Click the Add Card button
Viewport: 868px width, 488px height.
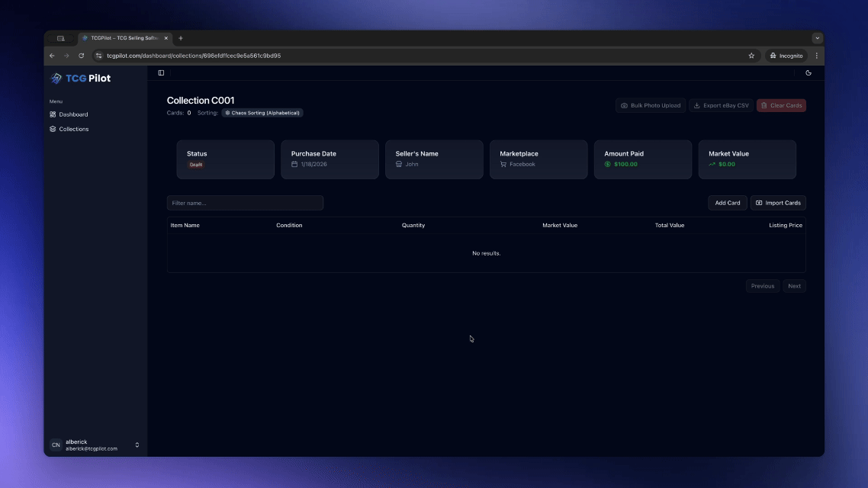click(x=726, y=202)
